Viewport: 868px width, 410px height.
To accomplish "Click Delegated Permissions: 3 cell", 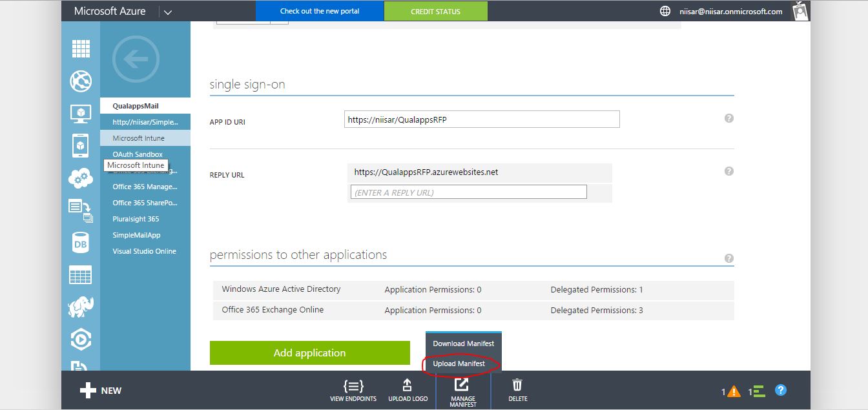I will (597, 311).
